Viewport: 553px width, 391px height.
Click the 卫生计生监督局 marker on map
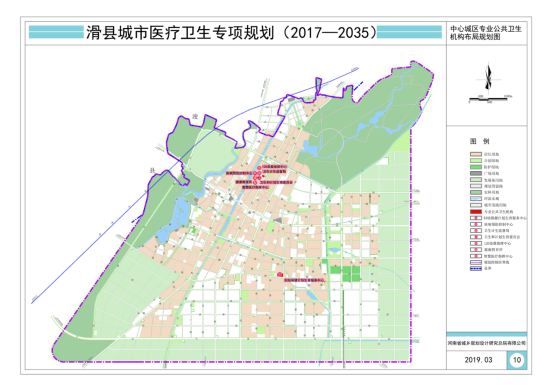tap(260, 173)
